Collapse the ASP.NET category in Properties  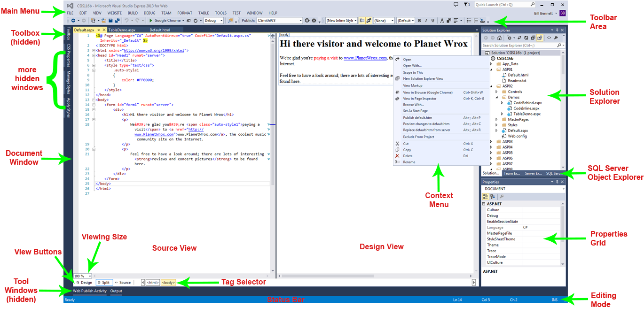tap(484, 204)
